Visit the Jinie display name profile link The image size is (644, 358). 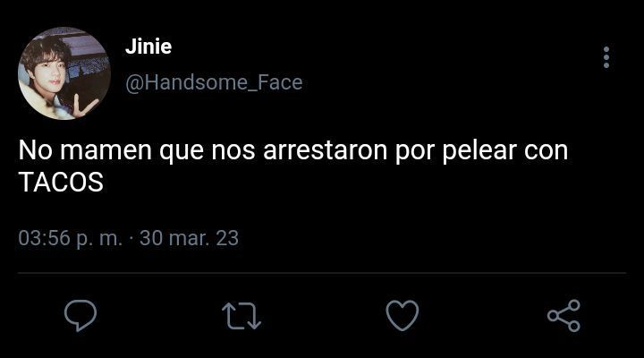tap(148, 46)
